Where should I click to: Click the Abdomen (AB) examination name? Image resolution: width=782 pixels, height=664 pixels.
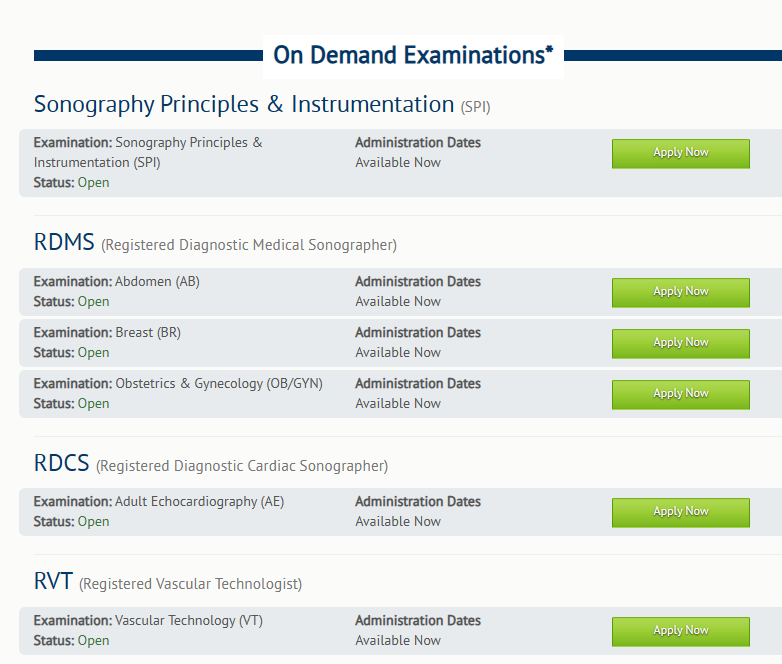click(x=157, y=282)
